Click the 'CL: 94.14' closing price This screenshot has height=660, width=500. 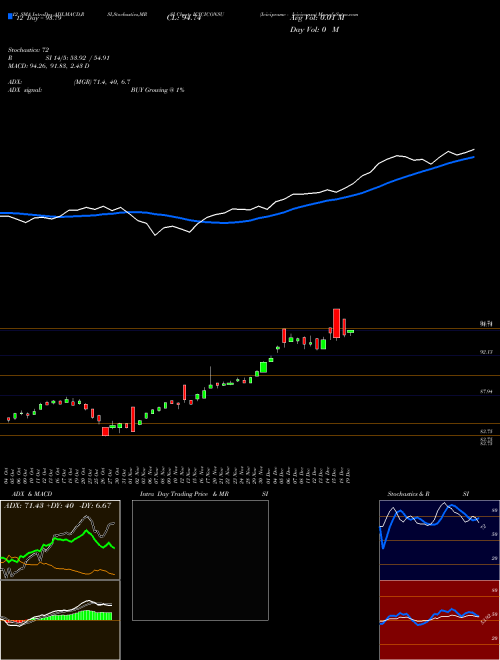point(184,18)
